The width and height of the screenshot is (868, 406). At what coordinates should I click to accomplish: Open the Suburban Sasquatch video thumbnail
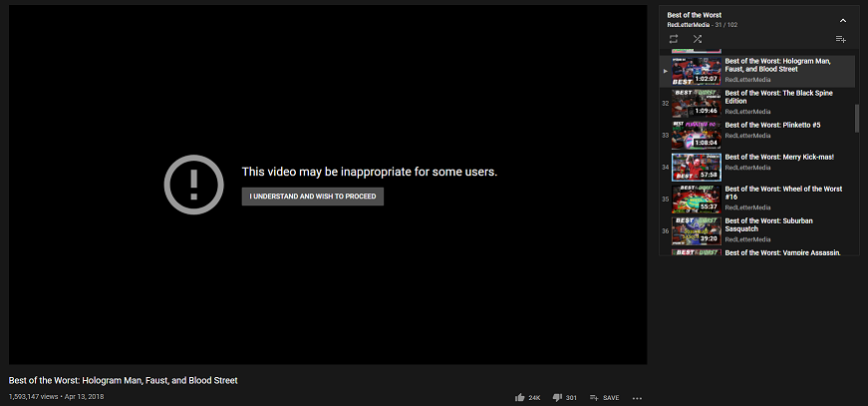pyautogui.click(x=697, y=231)
